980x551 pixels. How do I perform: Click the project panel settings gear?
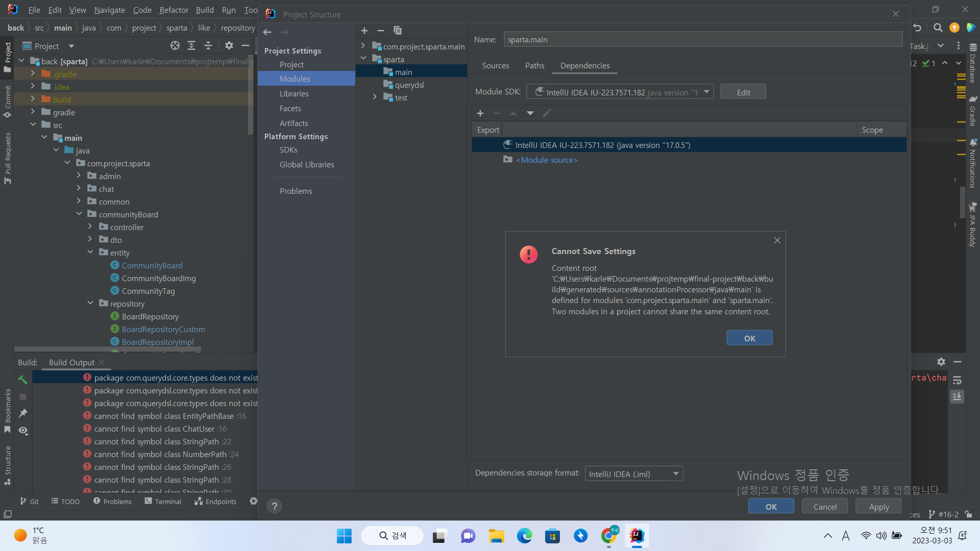coord(229,46)
